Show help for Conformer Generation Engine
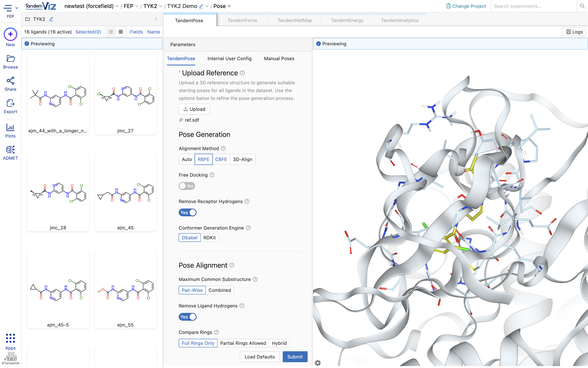Viewport: 588px width, 368px height. [248, 228]
